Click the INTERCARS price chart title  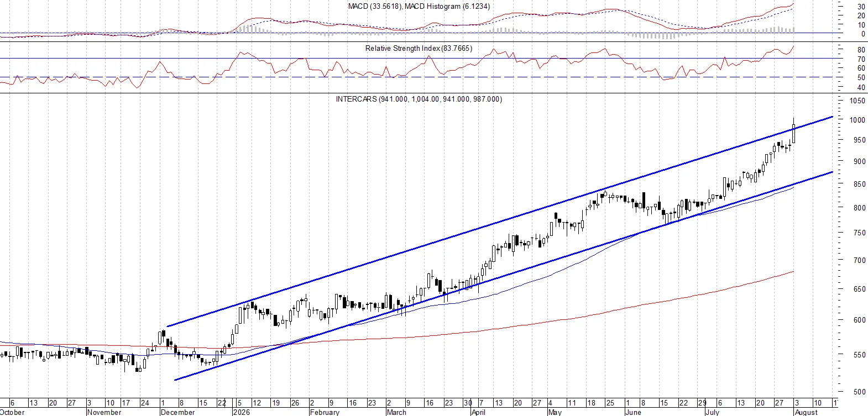[419, 99]
